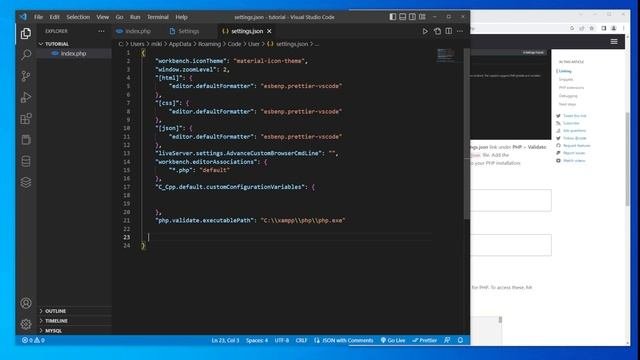Click the UTF-8 encoding status entry
The image size is (640, 360).
click(x=282, y=340)
